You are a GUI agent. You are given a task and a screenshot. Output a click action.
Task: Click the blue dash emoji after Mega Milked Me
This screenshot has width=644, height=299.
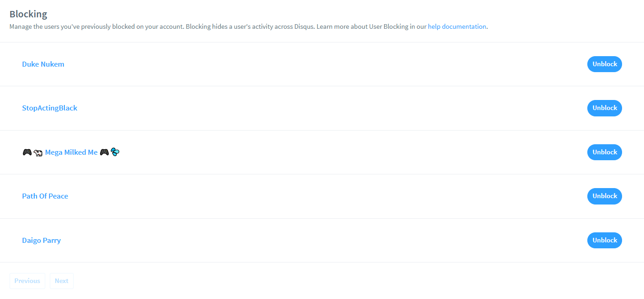point(115,152)
